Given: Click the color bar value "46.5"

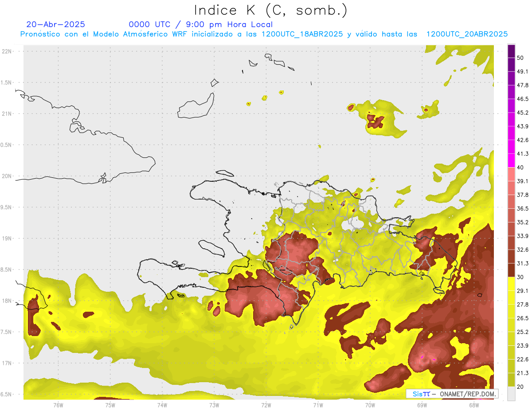Looking at the screenshot, I should click(x=523, y=99).
